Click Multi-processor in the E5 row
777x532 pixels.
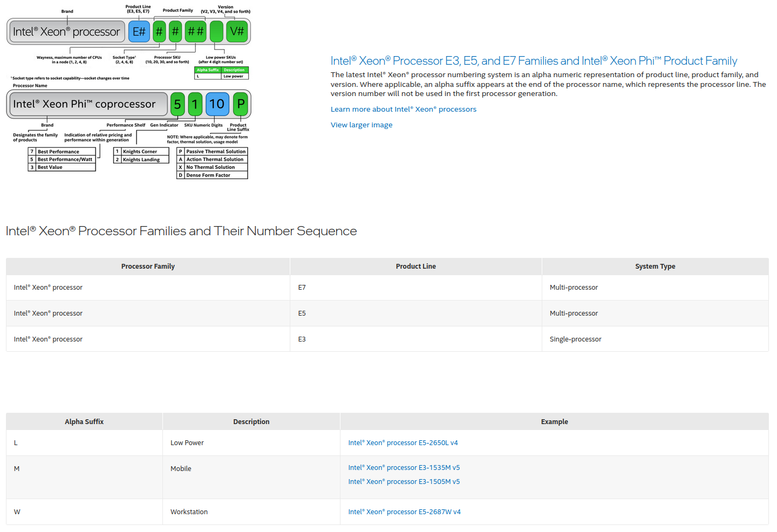(x=655, y=313)
